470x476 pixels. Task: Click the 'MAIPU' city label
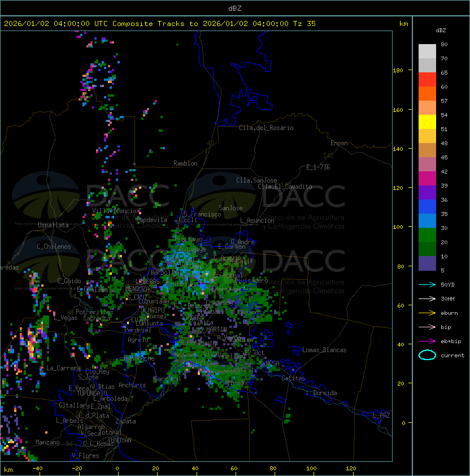(156, 310)
